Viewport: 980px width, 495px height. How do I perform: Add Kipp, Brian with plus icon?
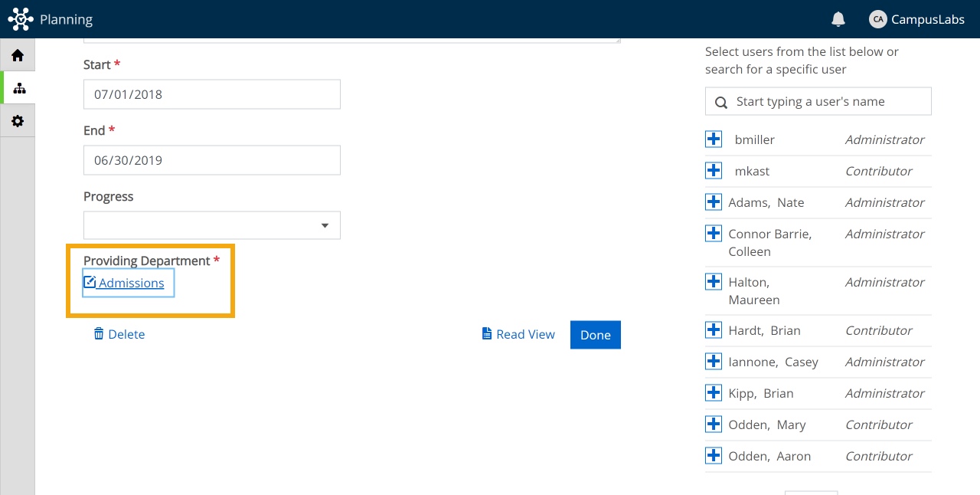click(x=714, y=393)
